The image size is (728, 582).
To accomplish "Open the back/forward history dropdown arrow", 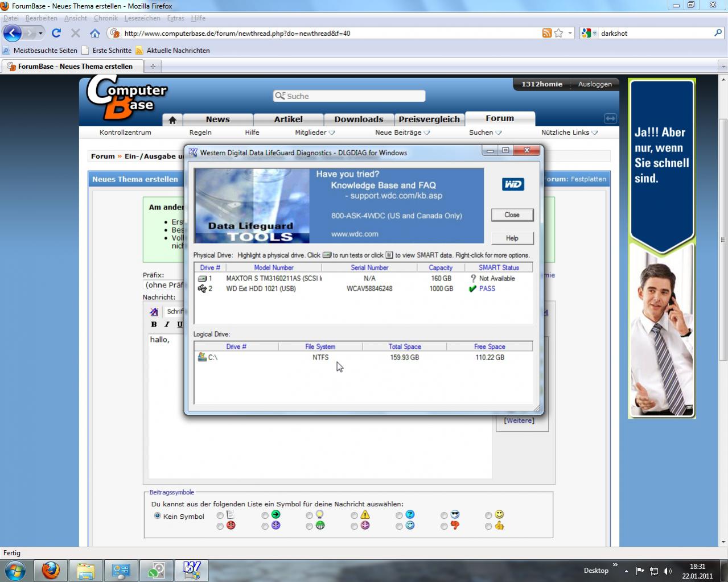I will [40, 33].
